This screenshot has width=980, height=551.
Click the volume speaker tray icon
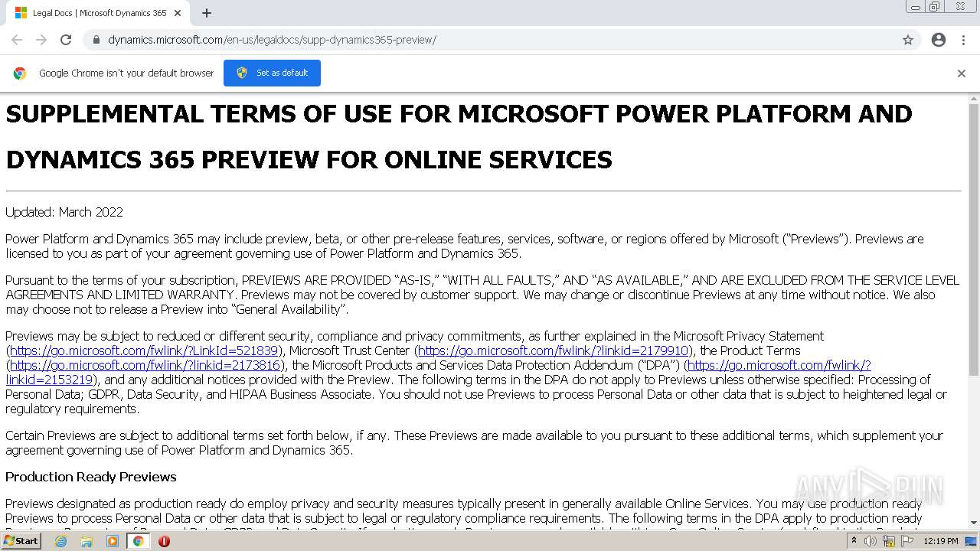click(871, 541)
